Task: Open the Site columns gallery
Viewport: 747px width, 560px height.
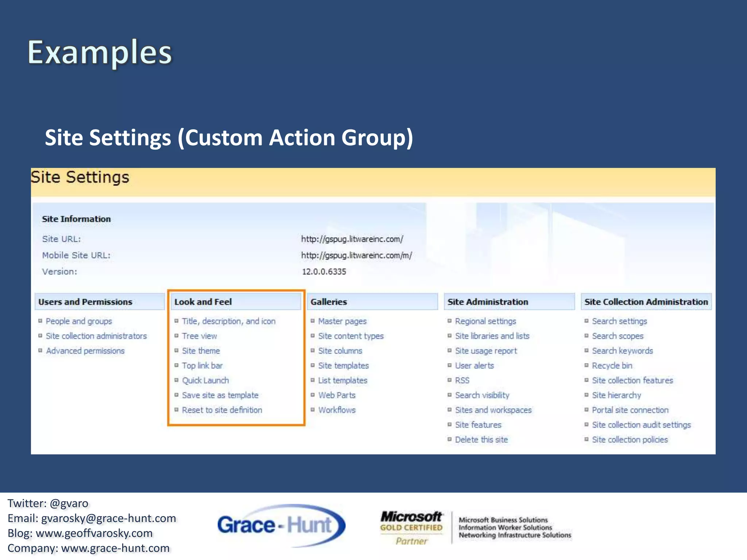Action: [x=340, y=351]
